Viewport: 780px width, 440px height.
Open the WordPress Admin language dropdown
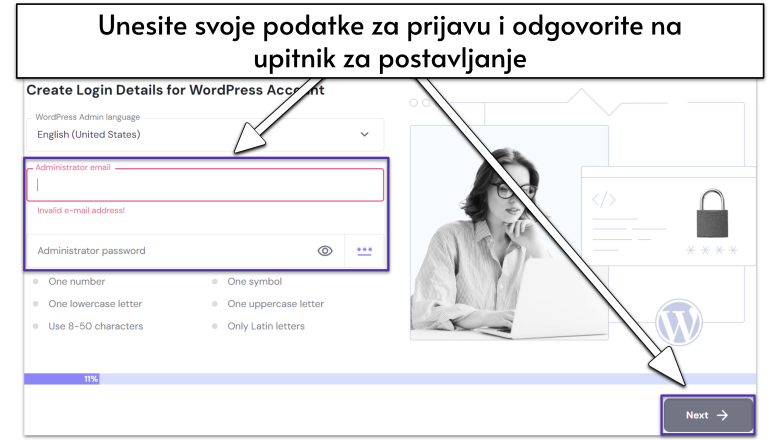tap(205, 134)
